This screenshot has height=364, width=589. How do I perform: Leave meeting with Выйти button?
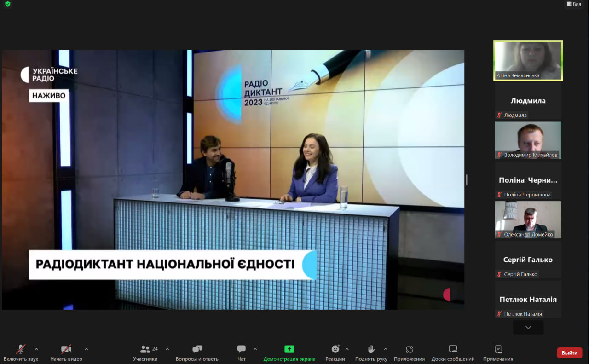click(x=569, y=353)
